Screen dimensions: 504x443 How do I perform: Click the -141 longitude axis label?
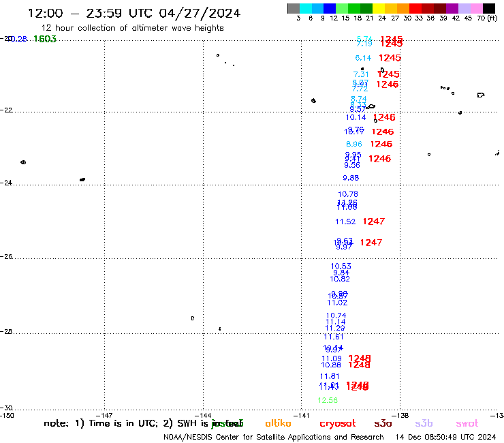301,415
